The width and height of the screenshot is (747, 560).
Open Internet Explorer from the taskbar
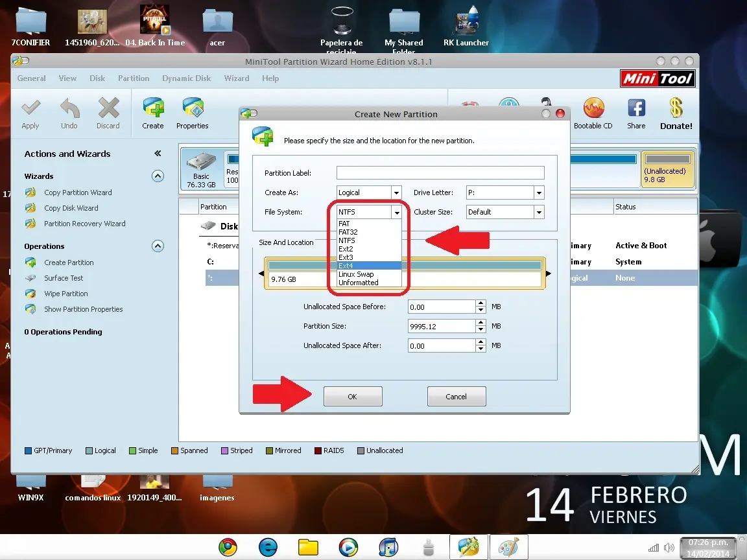coord(268,547)
